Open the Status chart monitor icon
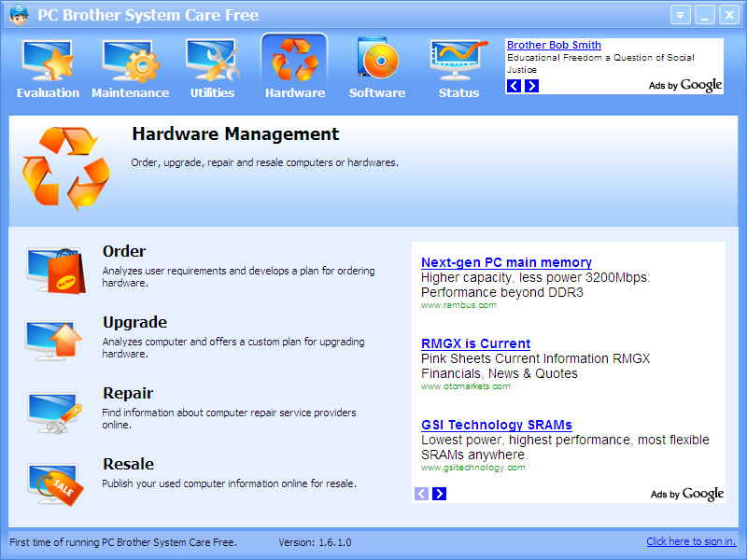Image resolution: width=747 pixels, height=560 pixels. (458, 60)
